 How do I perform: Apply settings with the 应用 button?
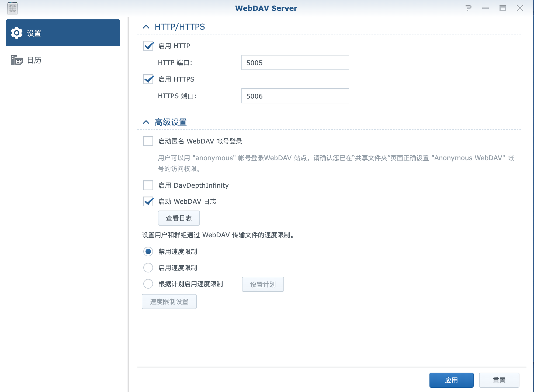(x=452, y=380)
